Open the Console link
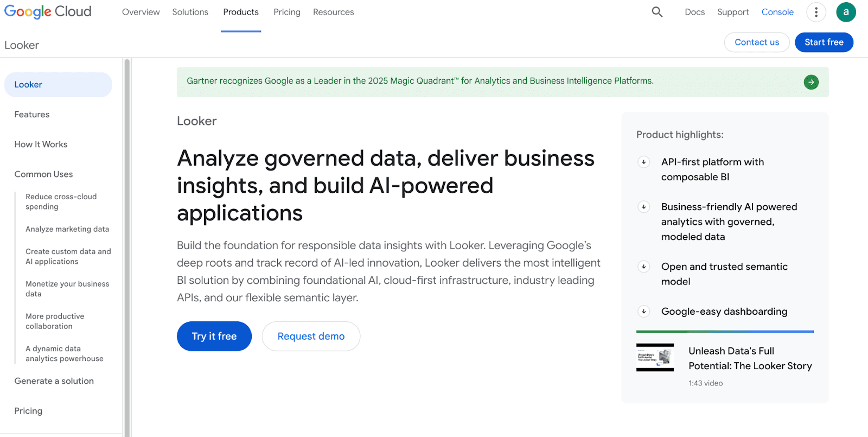This screenshot has height=437, width=868. (x=777, y=12)
